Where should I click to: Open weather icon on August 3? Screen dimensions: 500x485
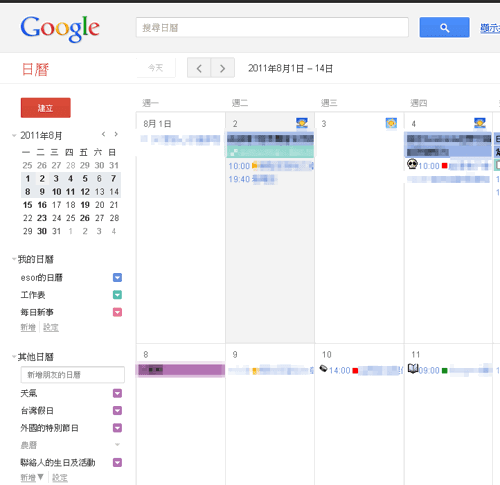click(x=391, y=123)
